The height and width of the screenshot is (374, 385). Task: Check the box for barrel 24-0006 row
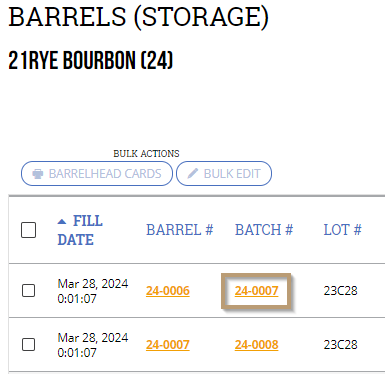pos(28,290)
